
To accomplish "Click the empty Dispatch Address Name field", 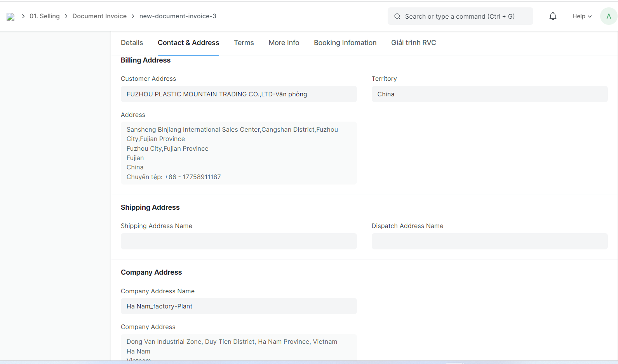I will (489, 241).
